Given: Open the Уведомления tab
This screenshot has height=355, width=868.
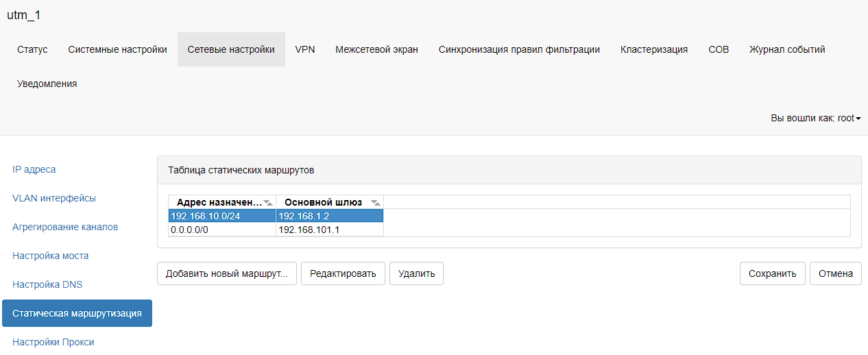Looking at the screenshot, I should pyautogui.click(x=47, y=84).
